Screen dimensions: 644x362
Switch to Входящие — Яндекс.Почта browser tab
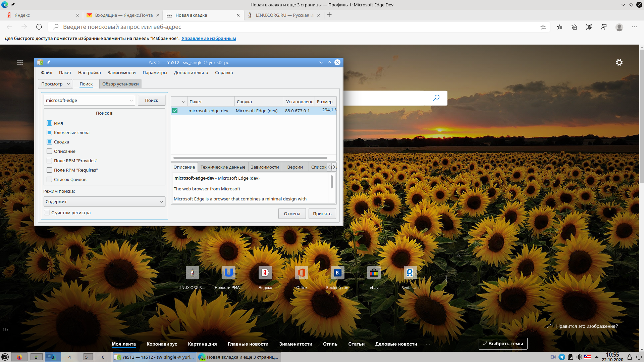124,15
